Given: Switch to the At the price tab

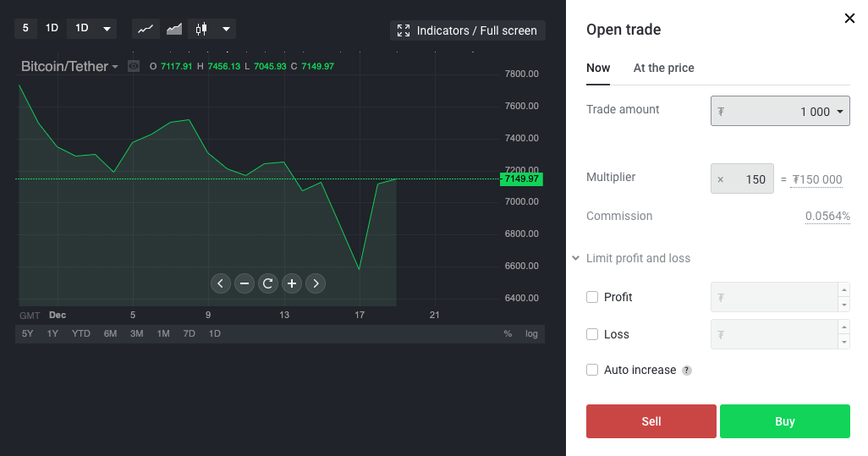Looking at the screenshot, I should (663, 68).
